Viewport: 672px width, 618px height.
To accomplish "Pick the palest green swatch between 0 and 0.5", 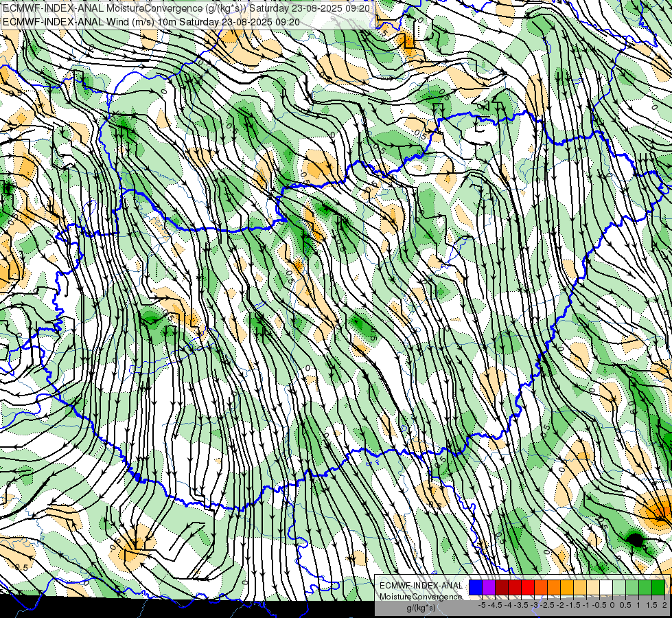I will point(619,587).
